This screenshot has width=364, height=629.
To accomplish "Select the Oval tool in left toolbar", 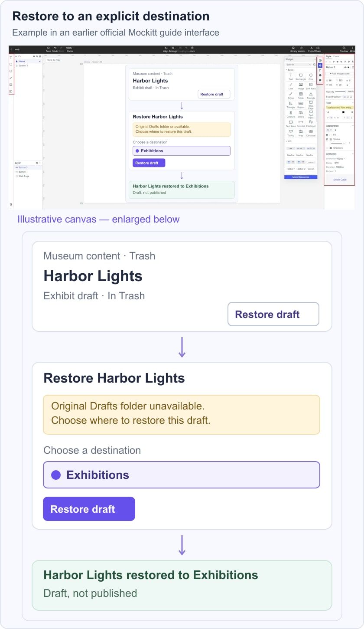I will click(11, 71).
